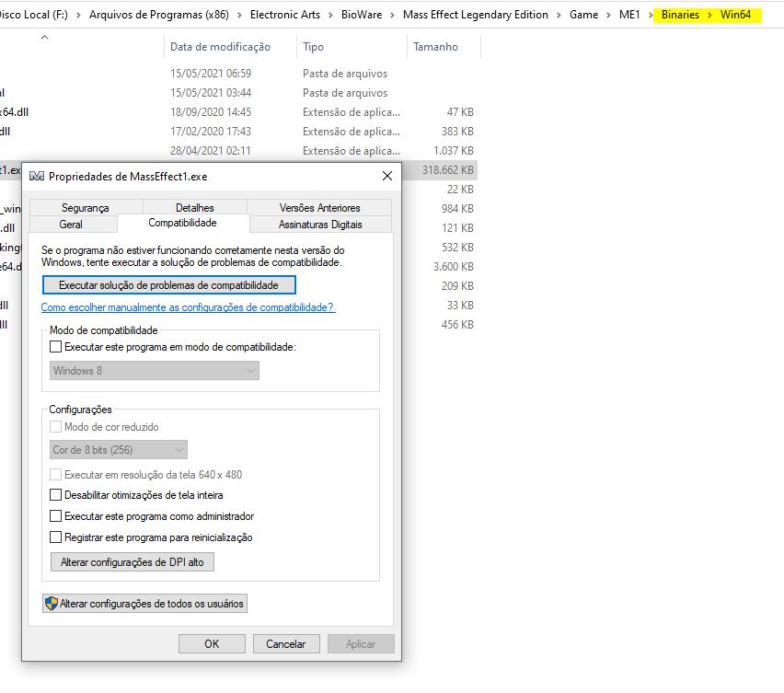Click Binaries in the address breadcrumb
Viewport: 784px width, 693px height.
tap(680, 15)
